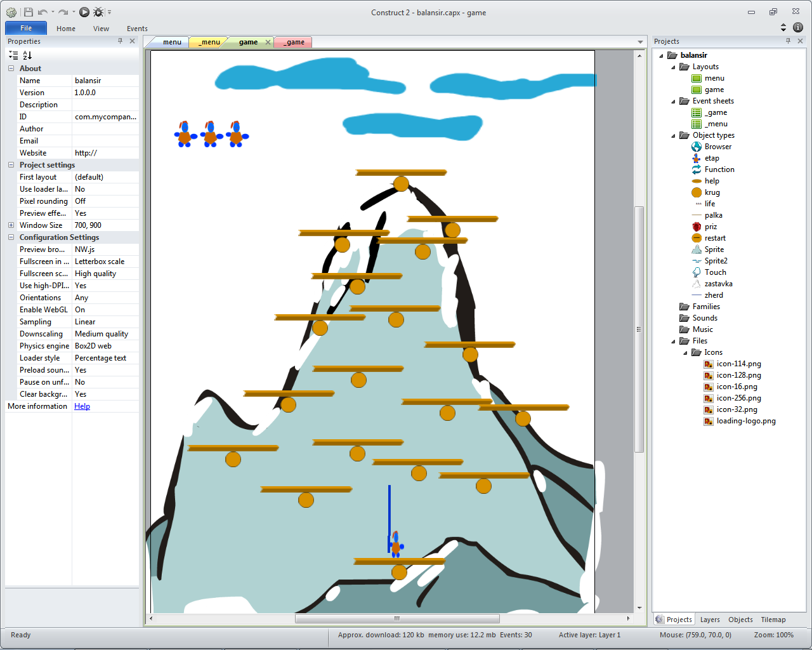Viewport: 812px width, 650px height.
Task: Switch to the Tilemap panel tab
Action: click(x=773, y=620)
